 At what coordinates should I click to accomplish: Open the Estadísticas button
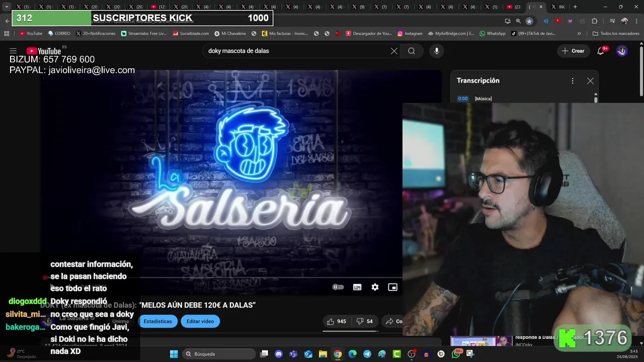158,321
